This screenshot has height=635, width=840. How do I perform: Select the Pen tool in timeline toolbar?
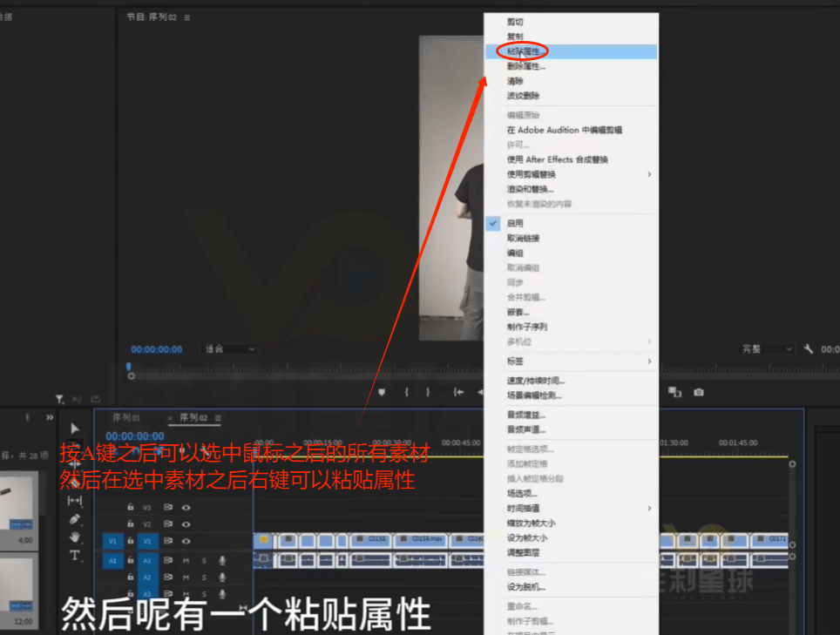pos(75,519)
